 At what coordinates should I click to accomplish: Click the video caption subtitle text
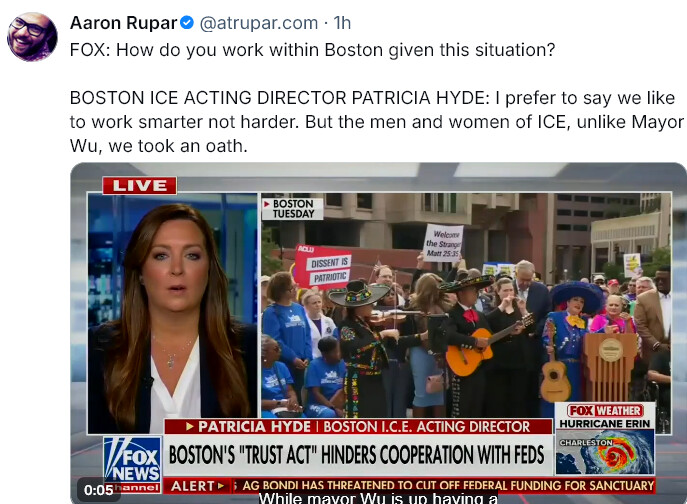(378, 498)
